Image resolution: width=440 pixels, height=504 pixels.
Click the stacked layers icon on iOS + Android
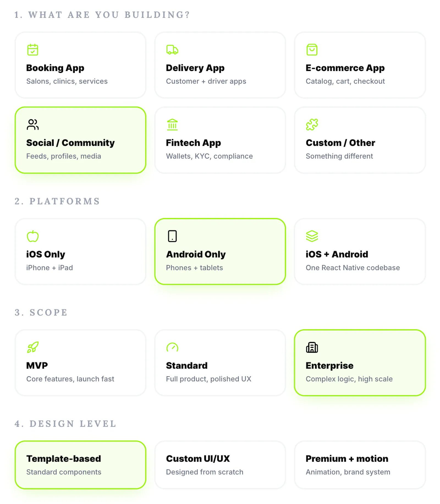tap(312, 236)
